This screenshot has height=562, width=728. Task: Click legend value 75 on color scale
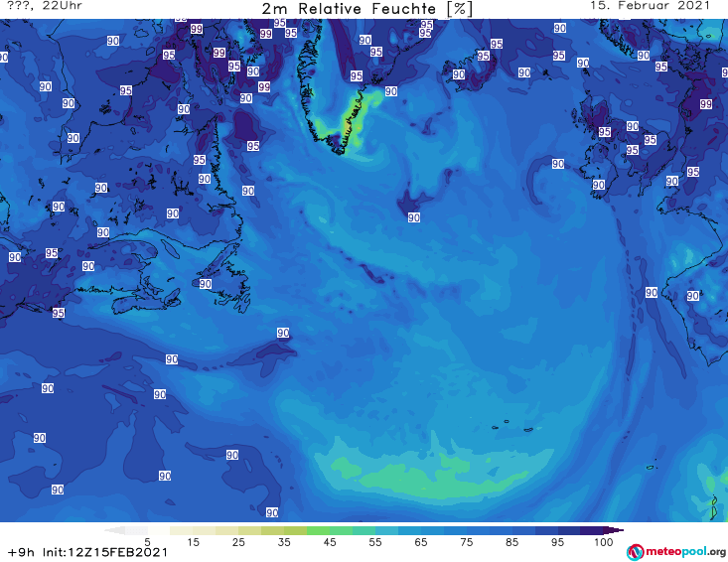click(x=467, y=542)
